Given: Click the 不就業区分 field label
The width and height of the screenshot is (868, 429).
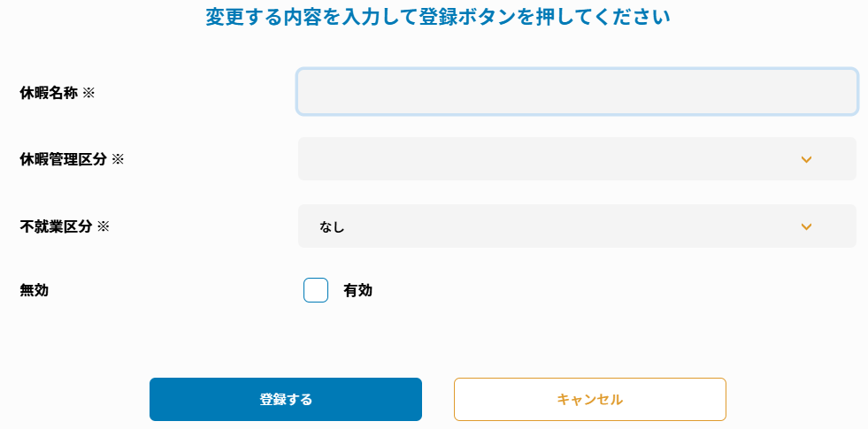Looking at the screenshot, I should (x=56, y=226).
